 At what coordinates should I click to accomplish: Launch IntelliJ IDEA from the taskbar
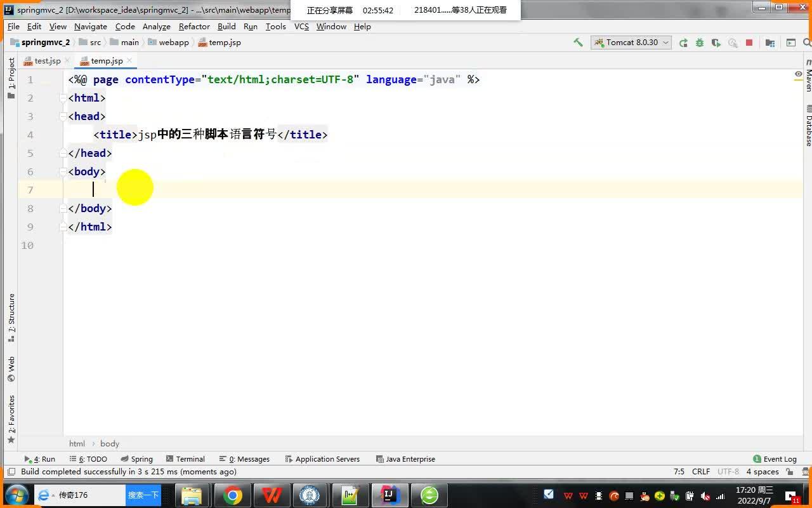pos(390,495)
